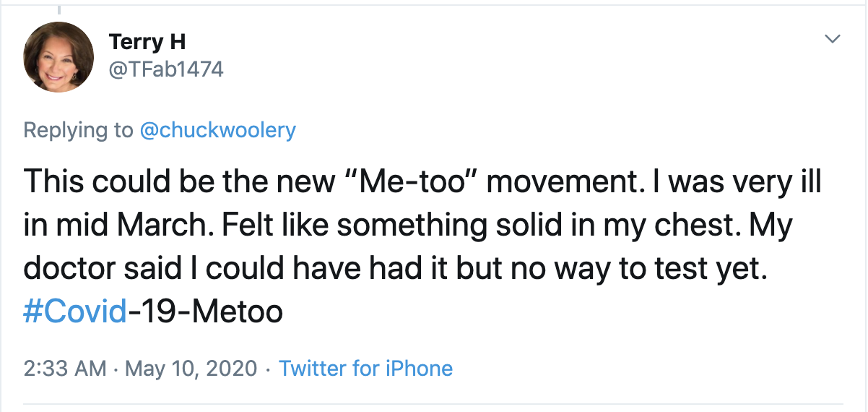Click Terry H's profile avatar photo

click(58, 57)
